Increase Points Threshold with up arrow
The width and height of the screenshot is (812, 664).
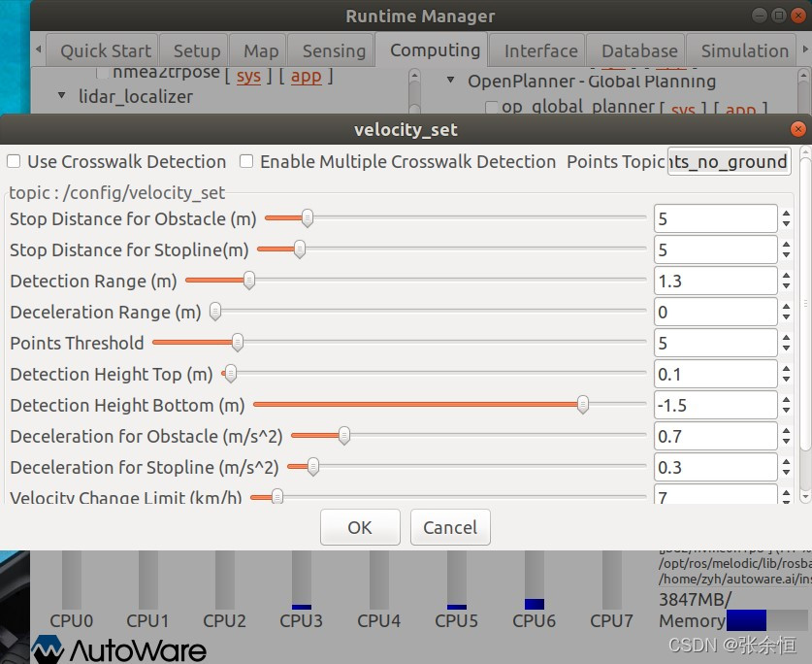click(786, 338)
